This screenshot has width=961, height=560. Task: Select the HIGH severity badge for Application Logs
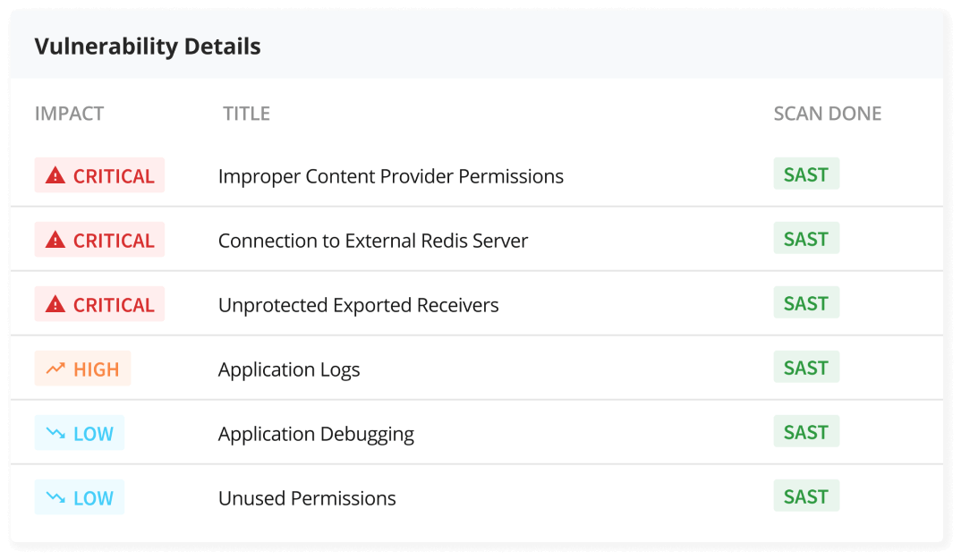82,369
